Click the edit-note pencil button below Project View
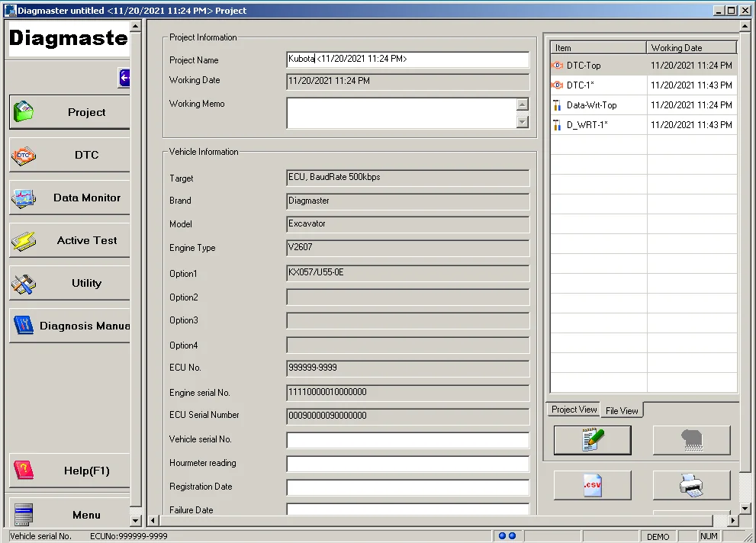Image resolution: width=756 pixels, height=543 pixels. tap(592, 440)
